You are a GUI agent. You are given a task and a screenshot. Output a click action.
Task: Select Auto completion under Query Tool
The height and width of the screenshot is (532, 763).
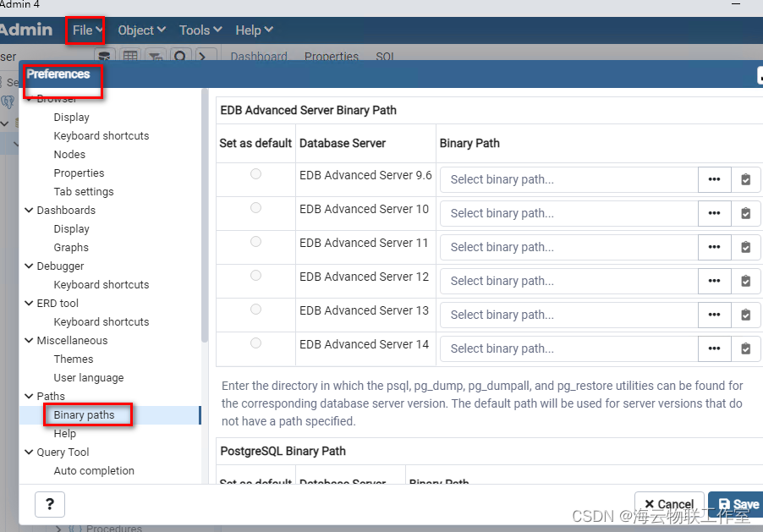(94, 470)
